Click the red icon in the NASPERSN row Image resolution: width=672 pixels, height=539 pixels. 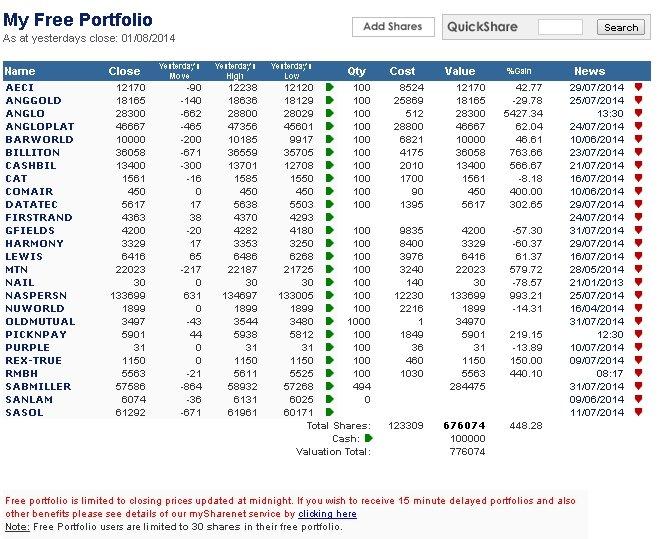pos(638,296)
